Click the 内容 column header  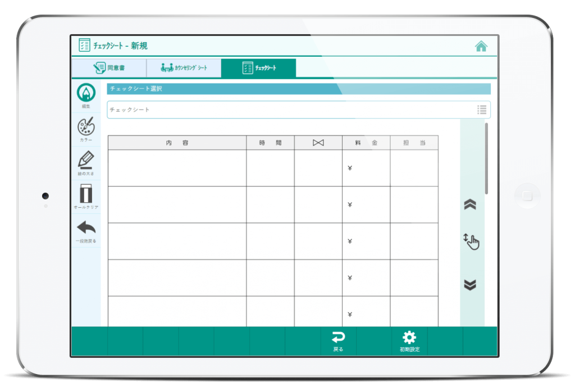[177, 143]
